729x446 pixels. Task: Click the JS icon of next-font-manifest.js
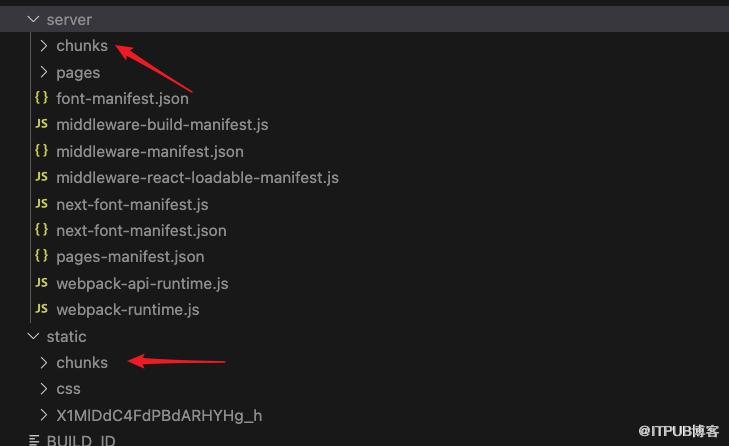[41, 204]
